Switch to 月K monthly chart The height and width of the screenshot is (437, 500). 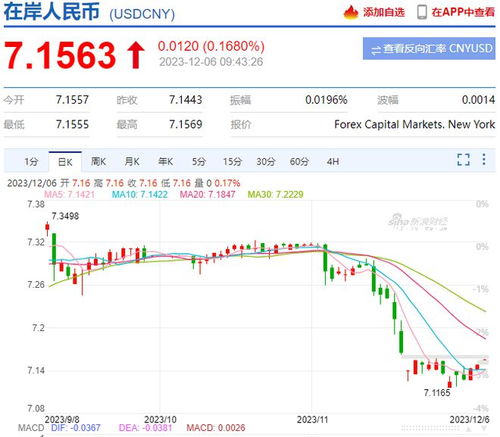(x=132, y=162)
